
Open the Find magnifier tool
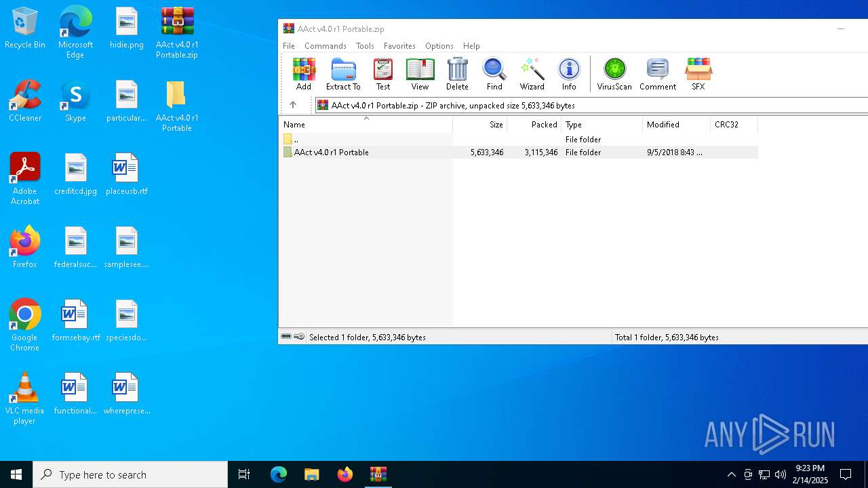coord(494,74)
